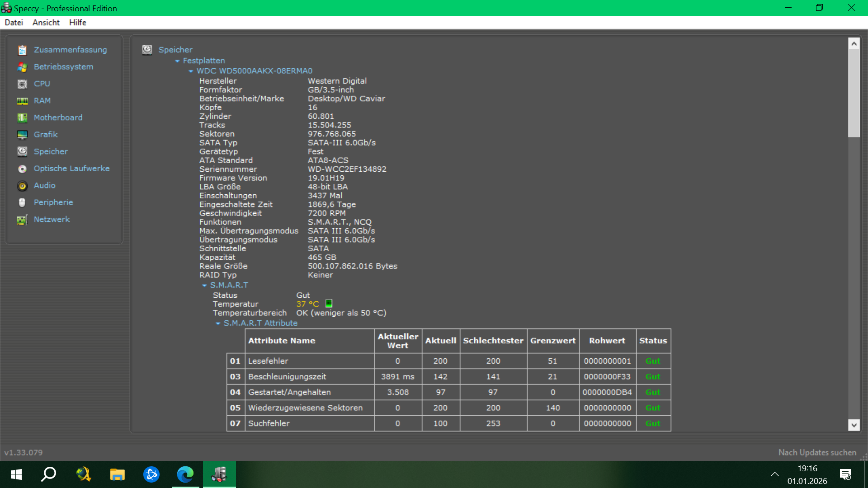The width and height of the screenshot is (868, 488).
Task: Open the Motherboard section icon
Action: point(22,118)
